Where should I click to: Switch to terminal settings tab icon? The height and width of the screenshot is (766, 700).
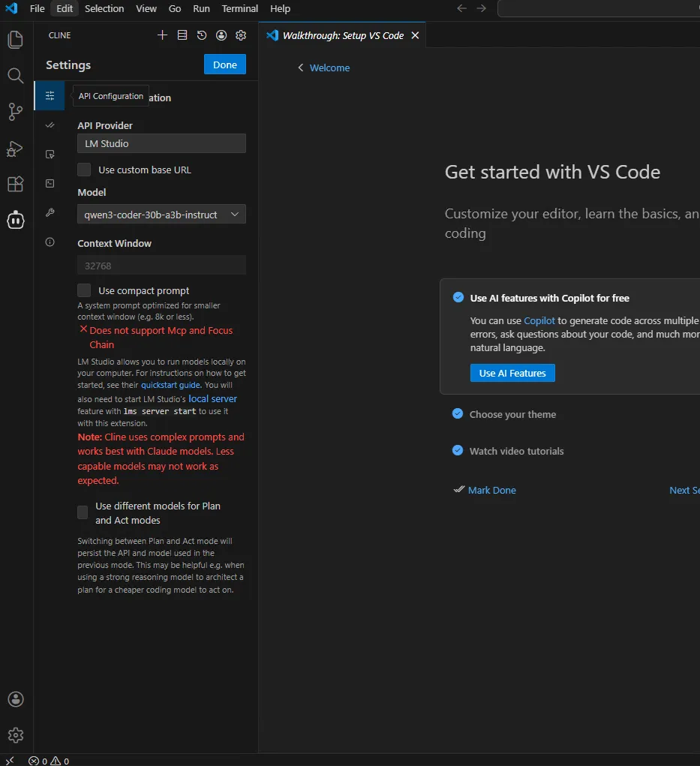[50, 183]
